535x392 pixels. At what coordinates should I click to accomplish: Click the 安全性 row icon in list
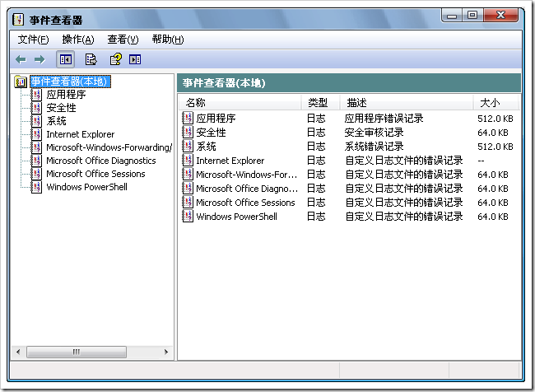[188, 132]
